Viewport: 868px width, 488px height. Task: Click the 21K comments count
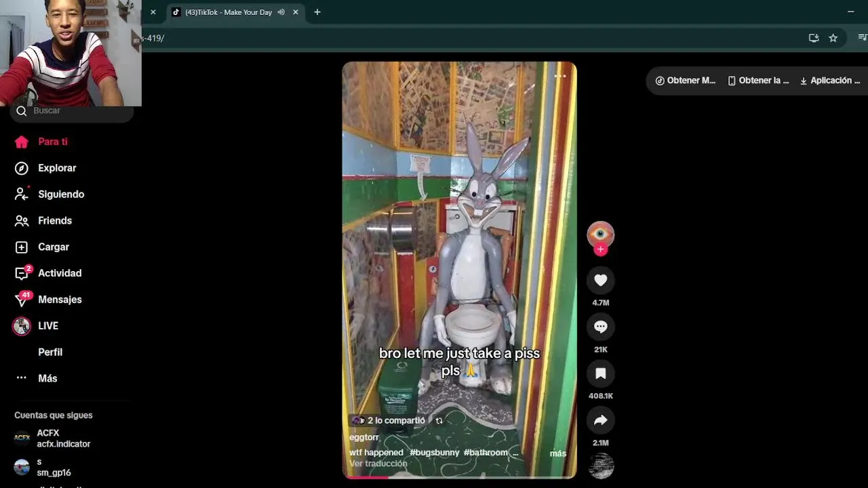click(x=600, y=350)
